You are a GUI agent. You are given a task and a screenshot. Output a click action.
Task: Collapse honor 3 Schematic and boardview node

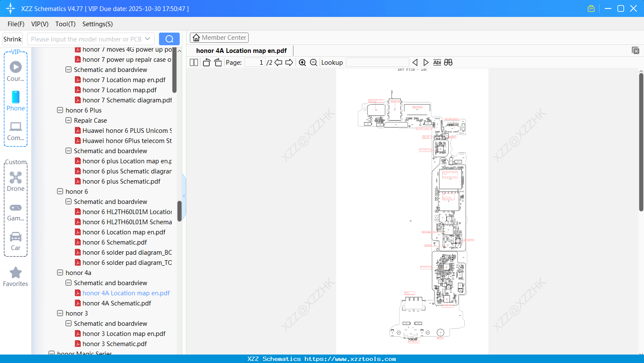(x=69, y=324)
